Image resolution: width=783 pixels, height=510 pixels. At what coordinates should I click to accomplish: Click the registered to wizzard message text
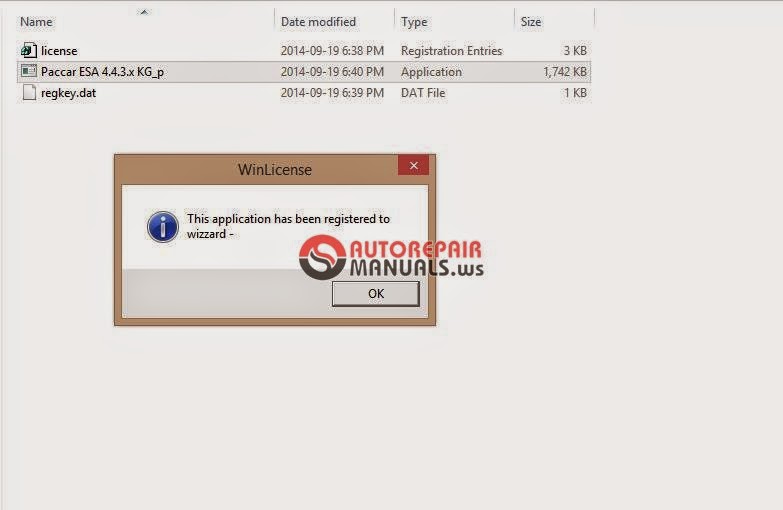pyautogui.click(x=288, y=226)
